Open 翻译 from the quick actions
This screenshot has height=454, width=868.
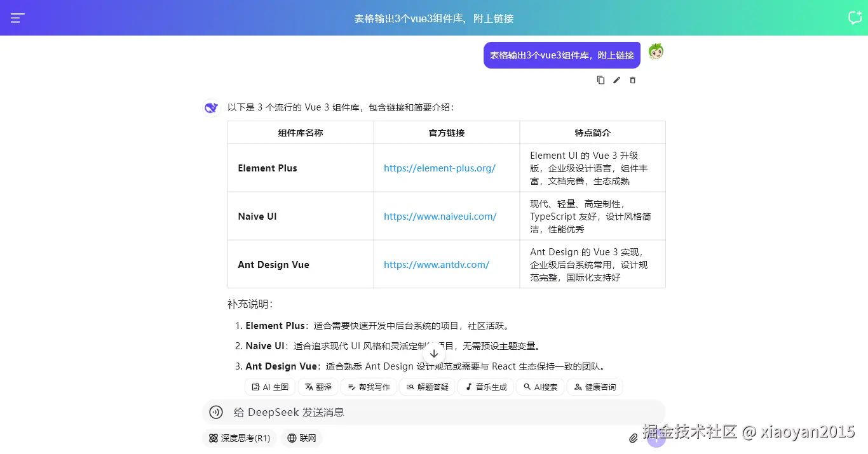coord(318,387)
